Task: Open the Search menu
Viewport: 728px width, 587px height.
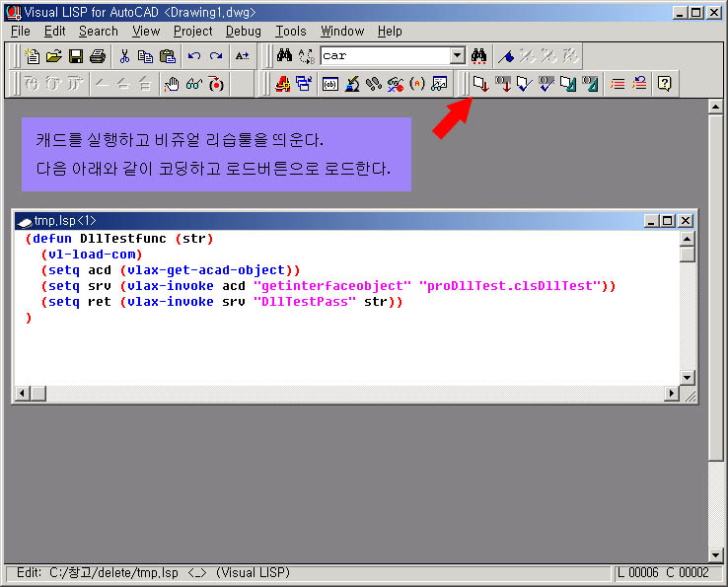Action: coord(99,32)
